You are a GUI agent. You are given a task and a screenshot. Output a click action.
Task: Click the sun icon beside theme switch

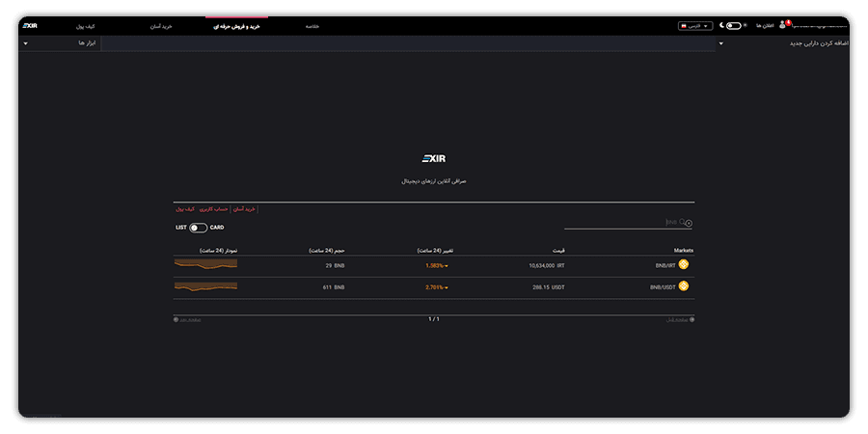[745, 25]
